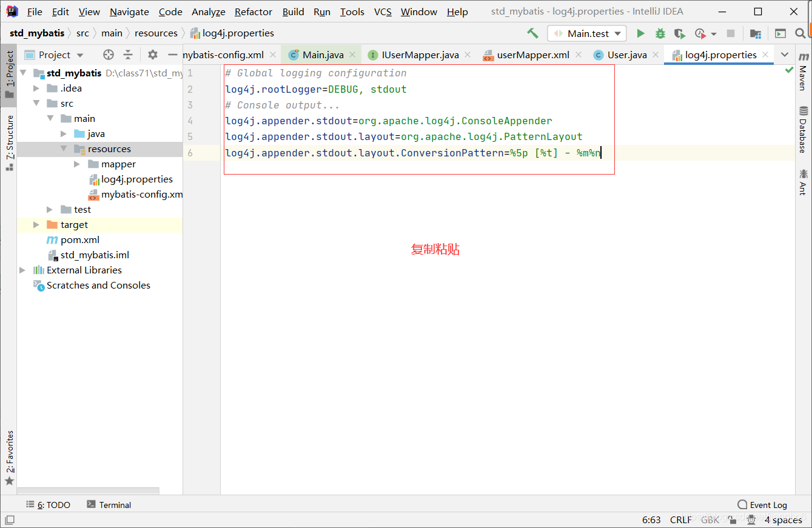The height and width of the screenshot is (528, 812).
Task: Open Project panel settings gear
Action: click(x=153, y=55)
